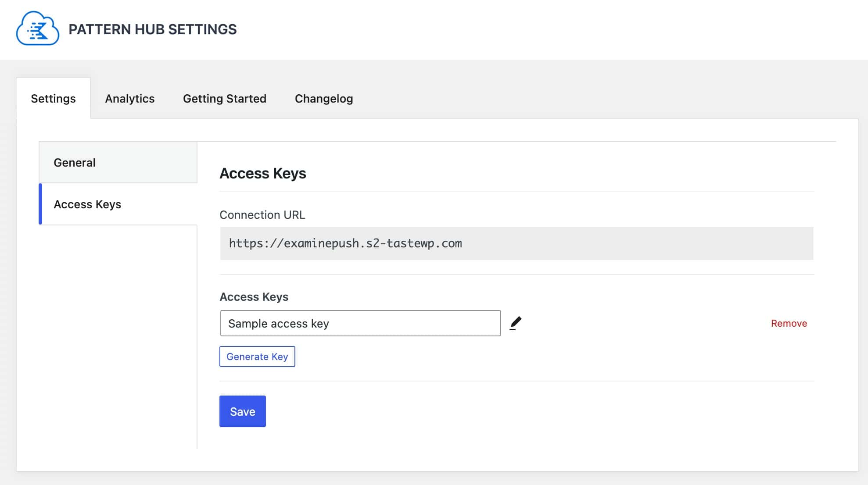Image resolution: width=868 pixels, height=485 pixels.
Task: Navigate to the Getting Started tab
Action: coord(225,98)
